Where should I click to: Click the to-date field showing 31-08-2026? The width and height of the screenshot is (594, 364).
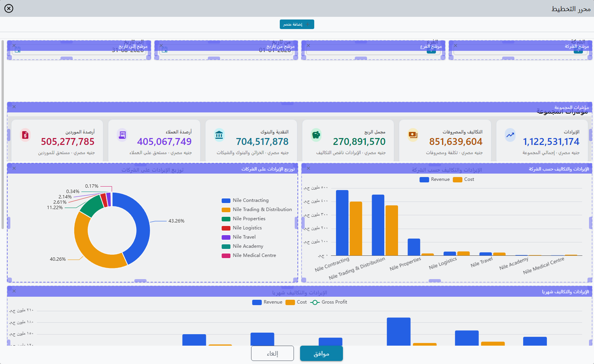(x=79, y=50)
